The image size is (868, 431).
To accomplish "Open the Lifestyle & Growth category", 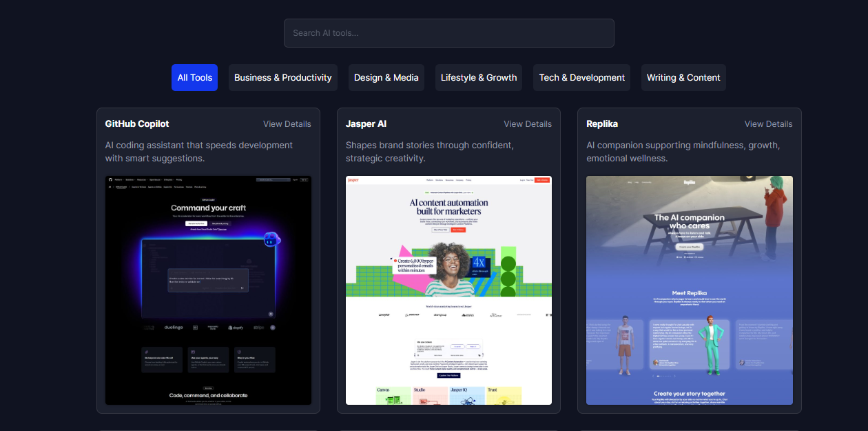I will click(478, 78).
